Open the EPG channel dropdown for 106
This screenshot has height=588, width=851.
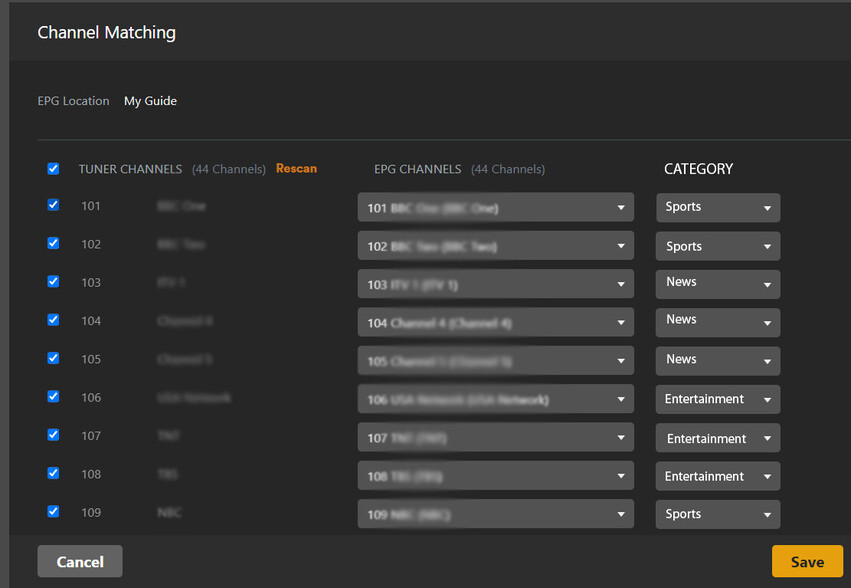click(495, 400)
